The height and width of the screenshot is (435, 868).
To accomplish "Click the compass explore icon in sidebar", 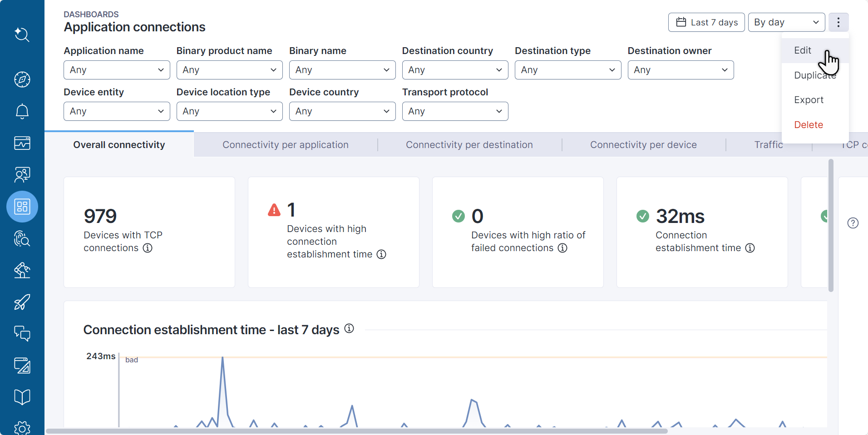I will click(22, 79).
